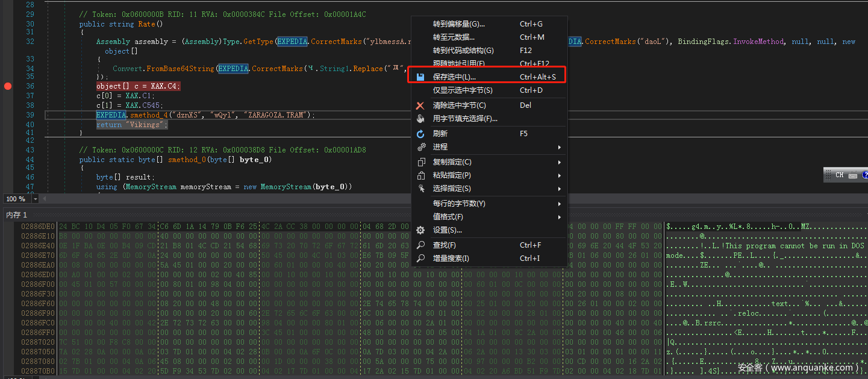Open the 100 % zoom dropdown

click(x=36, y=199)
